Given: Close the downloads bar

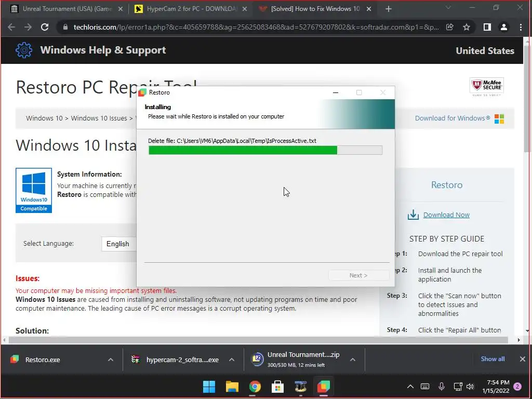Looking at the screenshot, I should pos(523,359).
